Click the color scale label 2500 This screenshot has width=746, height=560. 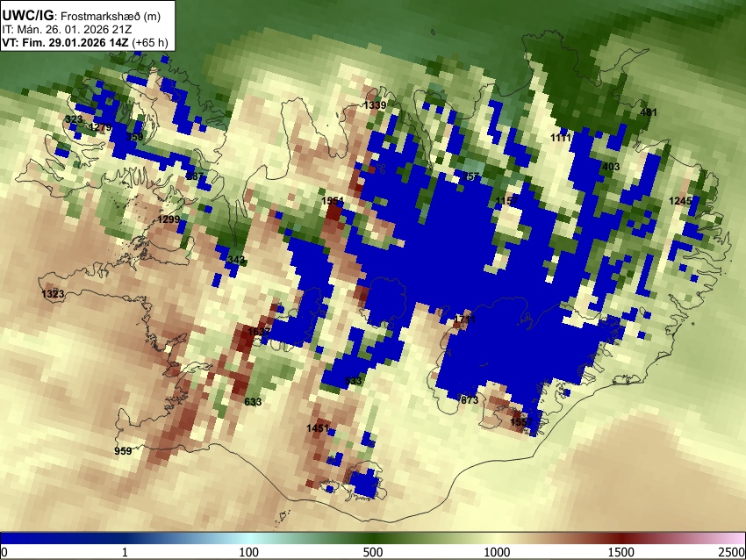[x=732, y=552]
